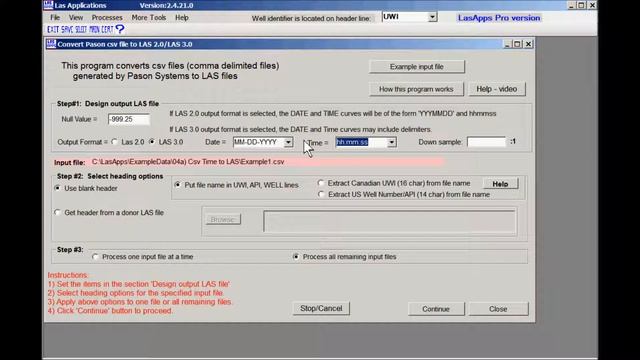The height and width of the screenshot is (360, 640).
Task: Click How this program works button
Action: [x=416, y=89]
